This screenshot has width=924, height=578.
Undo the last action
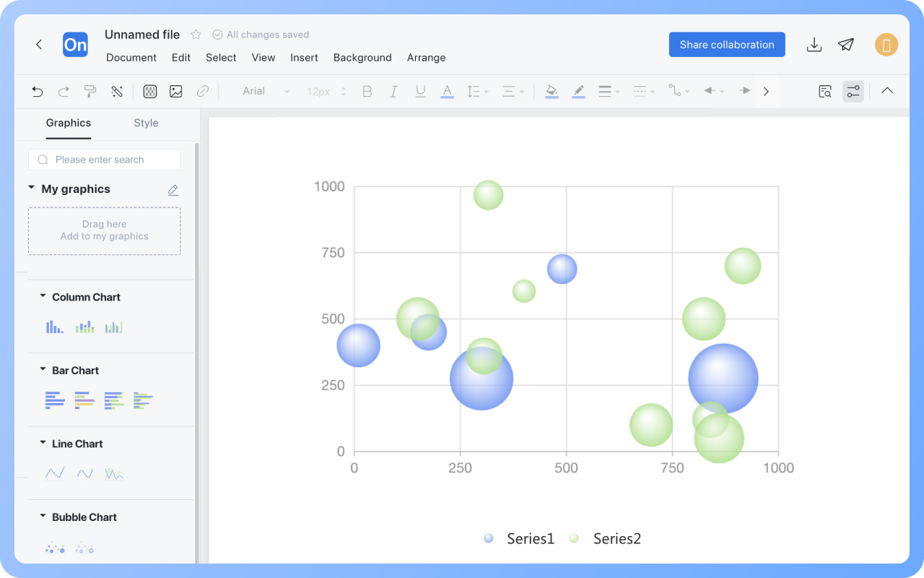(x=38, y=91)
